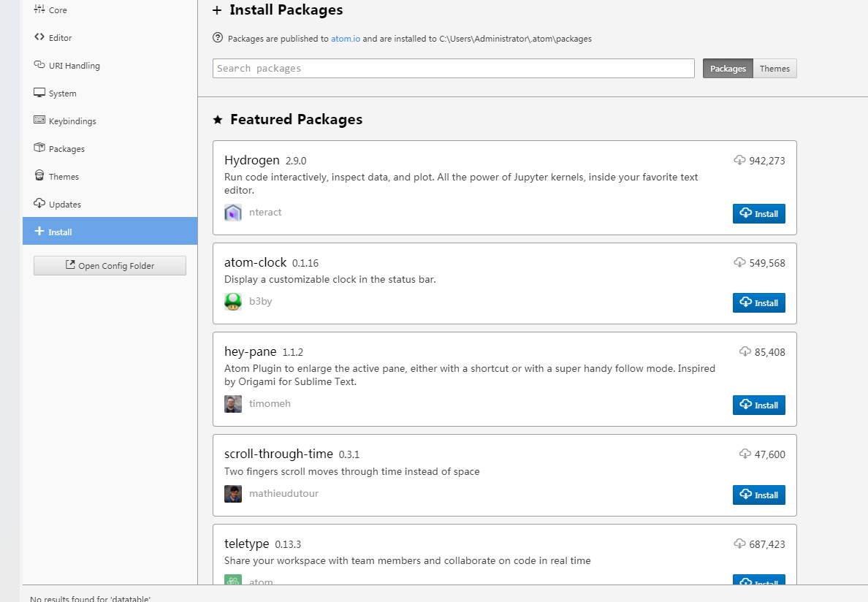Image resolution: width=868 pixels, height=602 pixels.
Task: Focus the Search packages field
Action: tap(454, 68)
